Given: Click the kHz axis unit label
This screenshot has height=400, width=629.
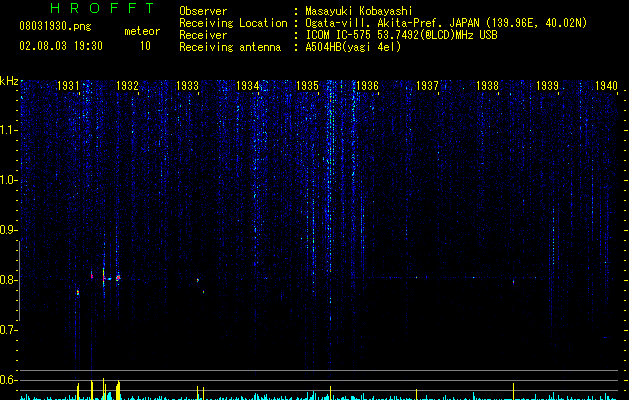Looking at the screenshot, I should [x=9, y=81].
